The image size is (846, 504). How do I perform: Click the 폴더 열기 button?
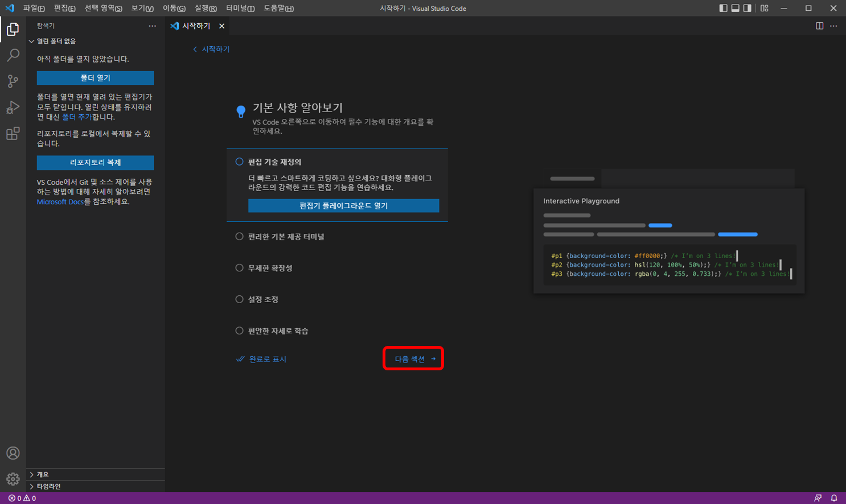(95, 78)
